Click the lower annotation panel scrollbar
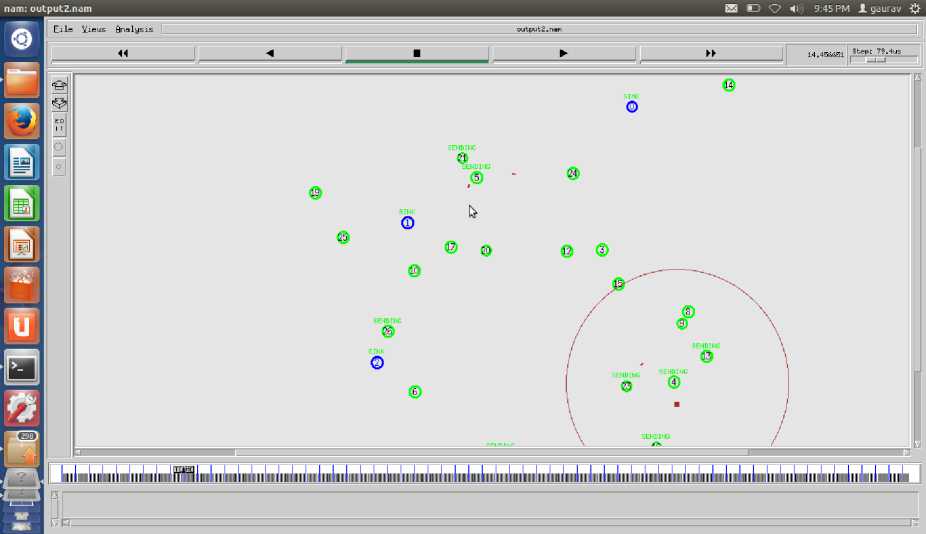926x534 pixels. coord(490,522)
